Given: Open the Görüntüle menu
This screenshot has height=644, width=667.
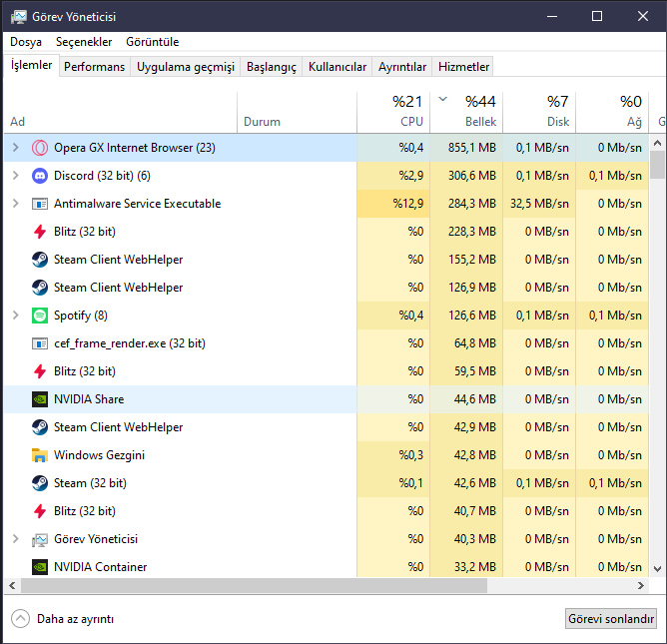Looking at the screenshot, I should click(153, 42).
